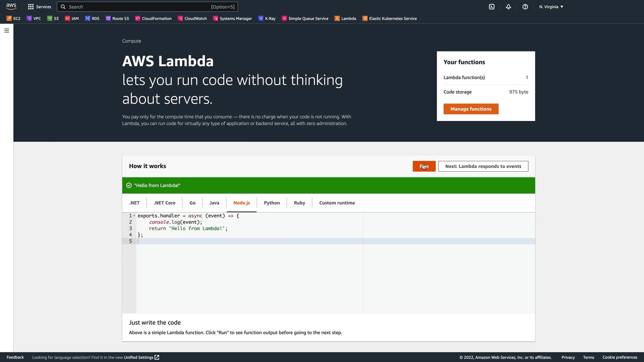Click Manage functions button

pyautogui.click(x=471, y=109)
